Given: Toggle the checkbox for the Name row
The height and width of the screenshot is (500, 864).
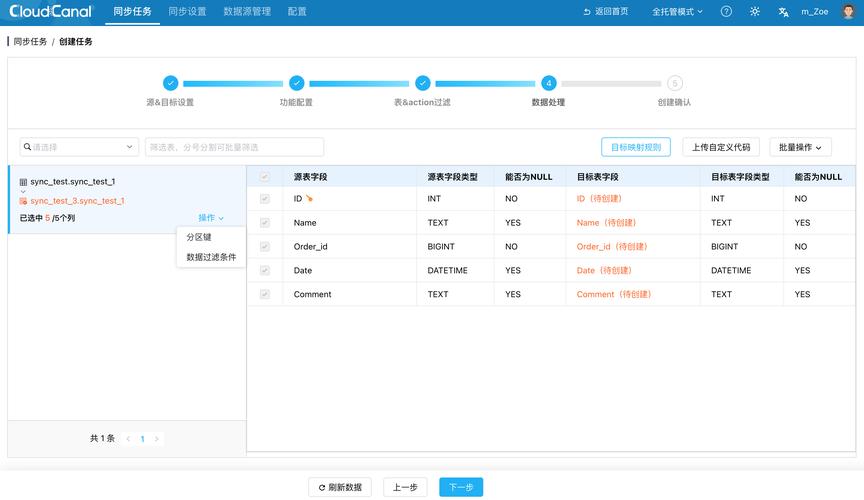Looking at the screenshot, I should (264, 223).
